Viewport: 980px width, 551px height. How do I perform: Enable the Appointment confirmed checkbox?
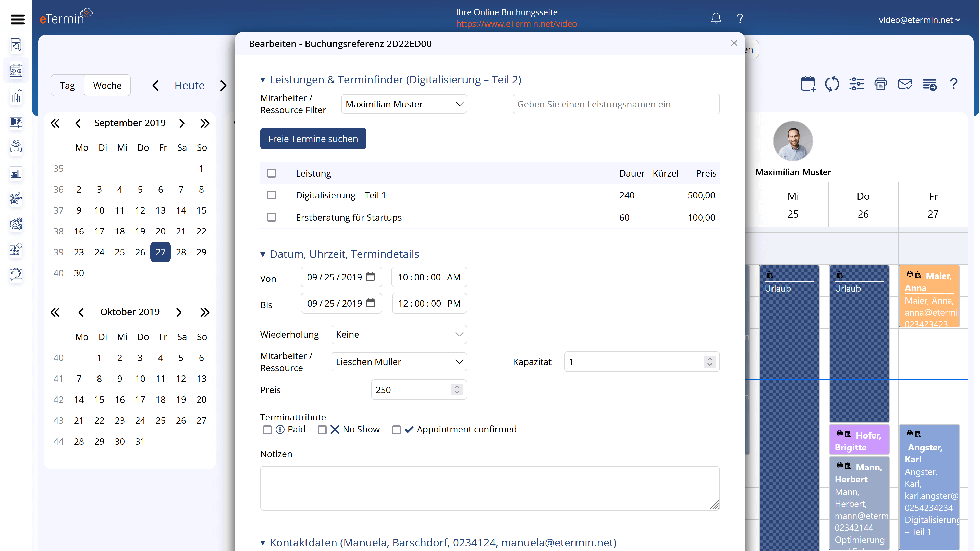click(396, 430)
